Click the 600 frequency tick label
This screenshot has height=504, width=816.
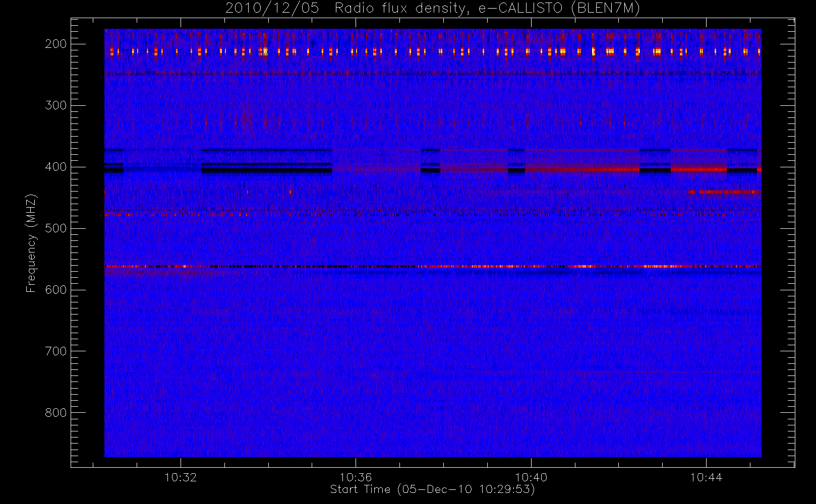click(x=56, y=290)
